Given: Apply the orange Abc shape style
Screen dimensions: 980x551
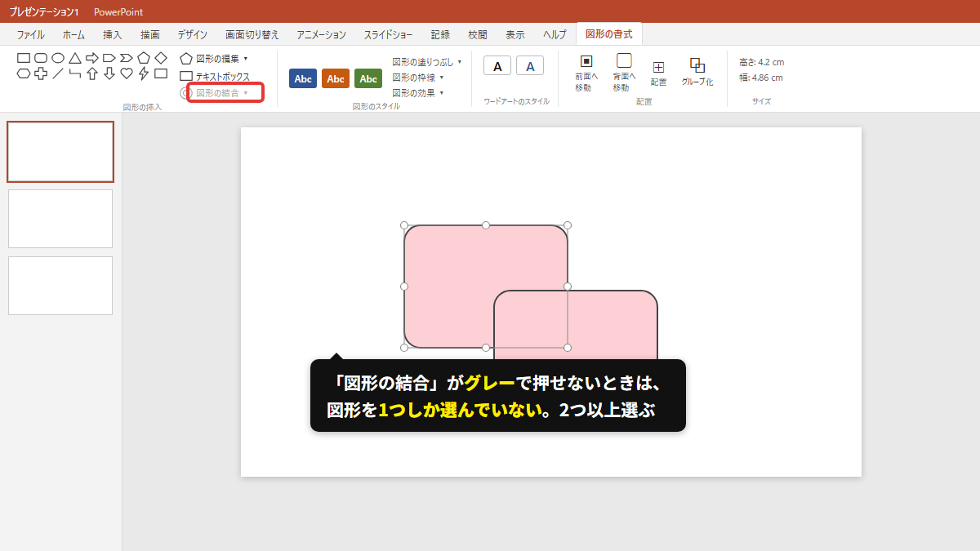Looking at the screenshot, I should [x=336, y=78].
